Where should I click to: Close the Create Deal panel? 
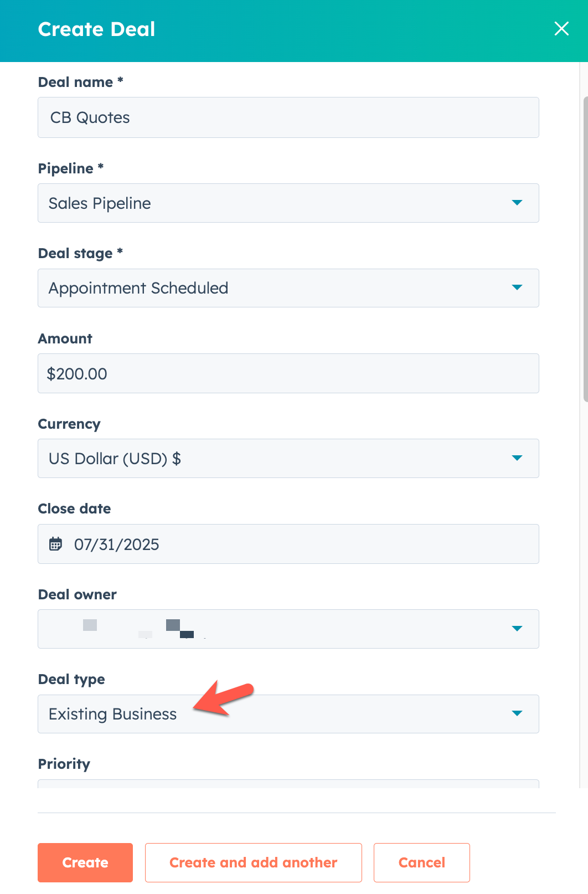point(561,29)
